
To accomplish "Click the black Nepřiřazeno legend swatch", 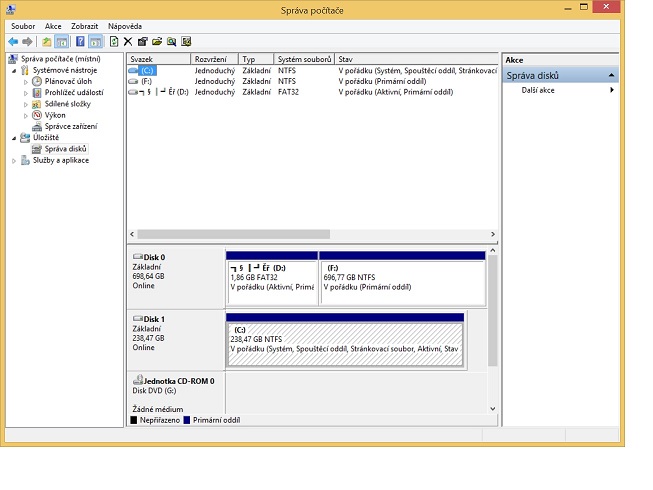I will [x=134, y=420].
